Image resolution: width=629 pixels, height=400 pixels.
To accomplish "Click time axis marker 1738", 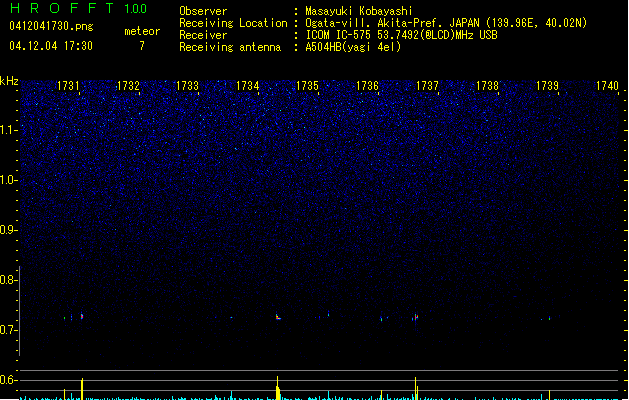I will [x=487, y=86].
